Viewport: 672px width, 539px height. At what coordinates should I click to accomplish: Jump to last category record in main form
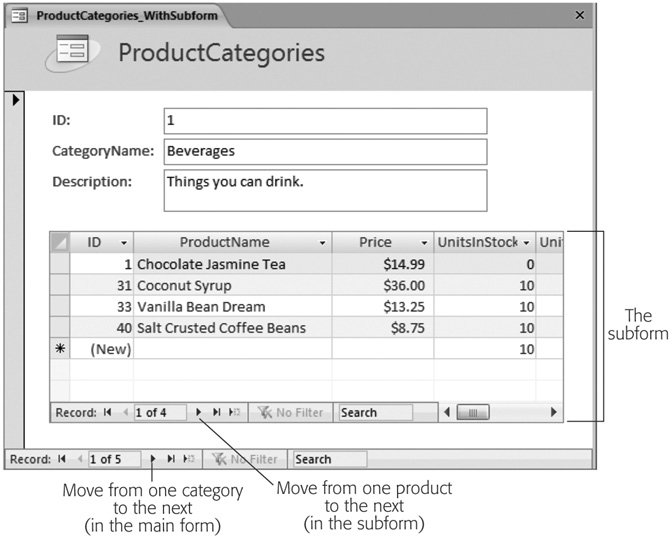[171, 459]
